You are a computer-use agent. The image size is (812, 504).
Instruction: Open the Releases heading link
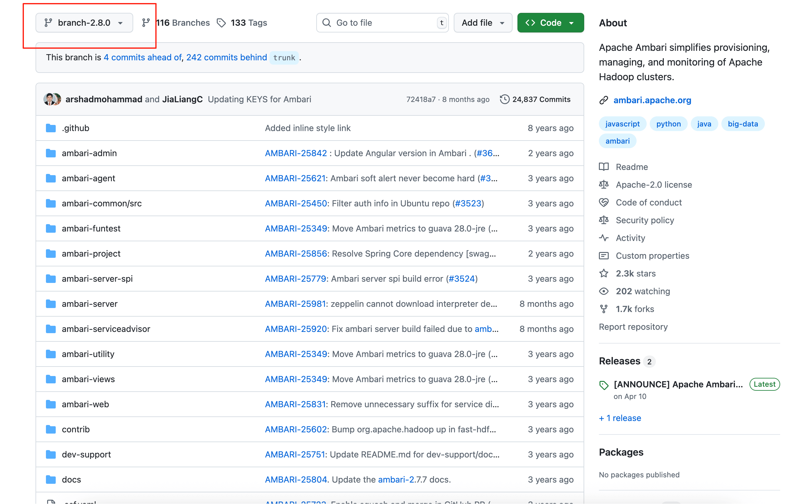click(620, 361)
